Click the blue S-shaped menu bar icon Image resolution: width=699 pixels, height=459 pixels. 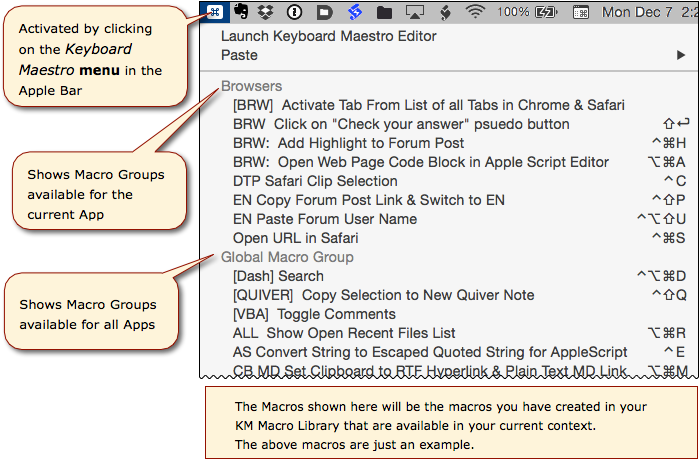click(x=354, y=12)
